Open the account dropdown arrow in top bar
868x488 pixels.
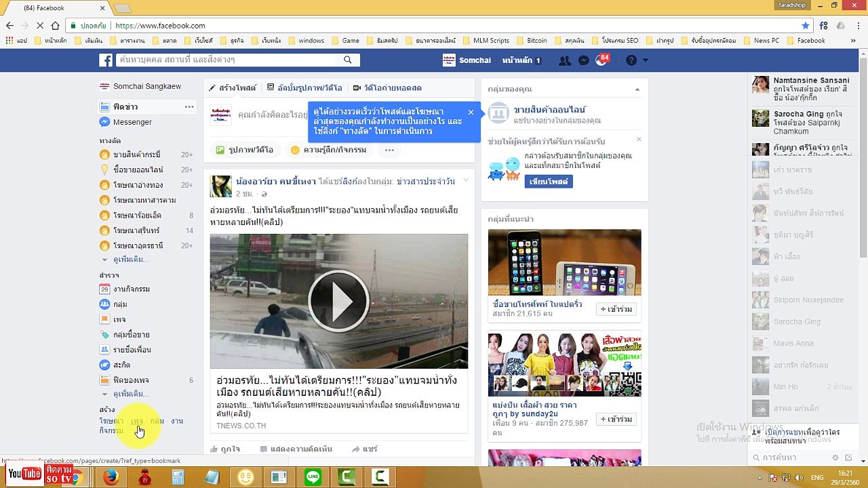coord(646,60)
